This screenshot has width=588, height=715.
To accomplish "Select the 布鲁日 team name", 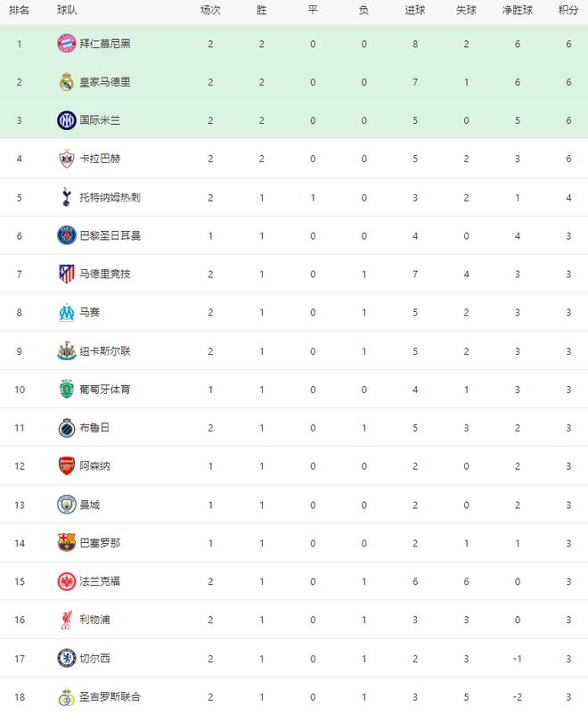I will [94, 427].
